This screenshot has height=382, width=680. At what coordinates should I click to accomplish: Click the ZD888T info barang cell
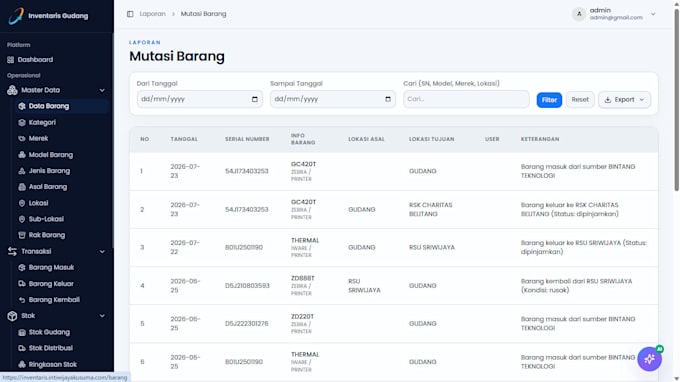(303, 286)
